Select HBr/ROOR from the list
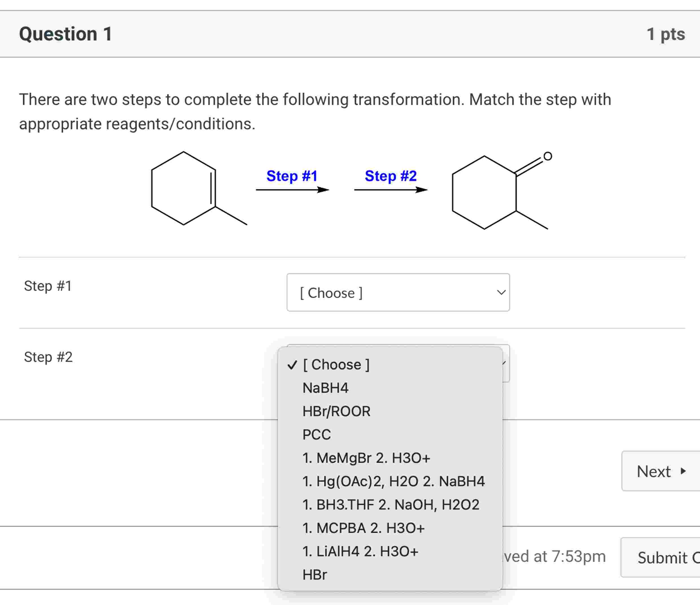This screenshot has height=605, width=700. 336,411
